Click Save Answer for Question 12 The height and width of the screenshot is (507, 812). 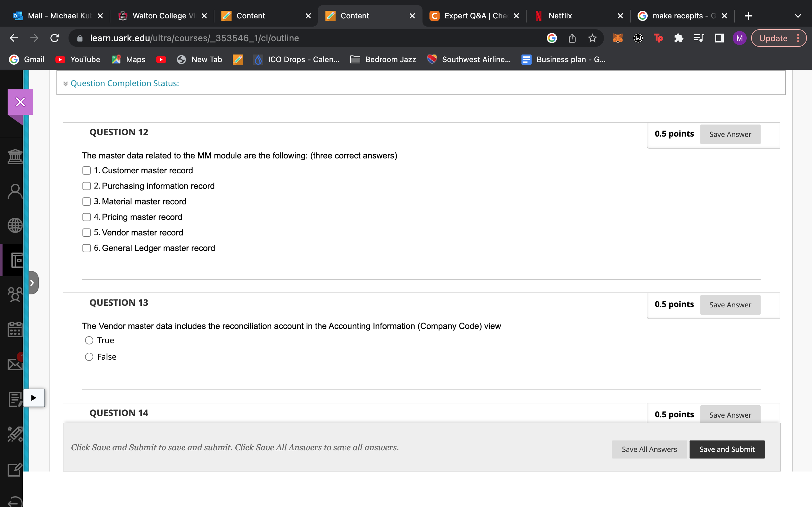pyautogui.click(x=730, y=134)
